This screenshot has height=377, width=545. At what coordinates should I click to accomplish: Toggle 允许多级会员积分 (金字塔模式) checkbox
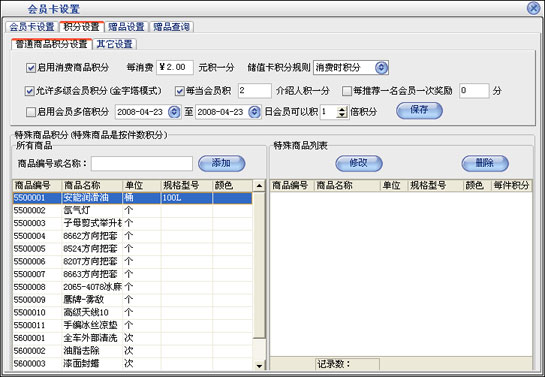click(29, 91)
